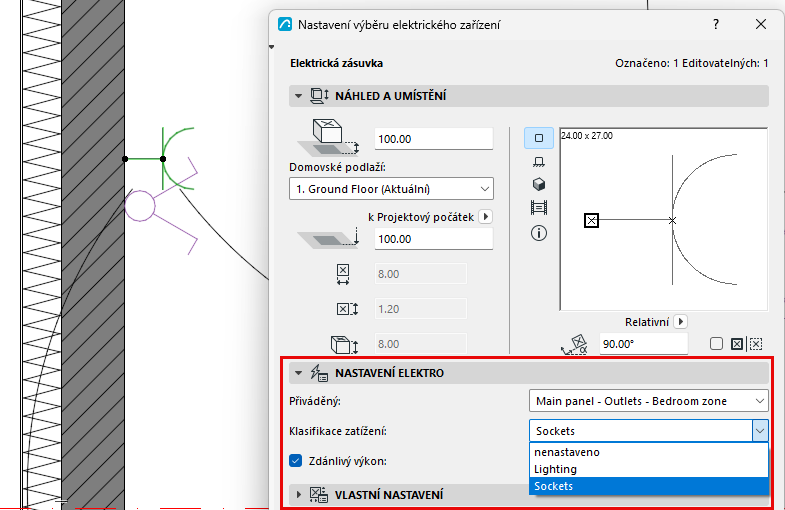Toggle the Zdánlivý výkon checkbox
785x510 pixels.
click(296, 460)
